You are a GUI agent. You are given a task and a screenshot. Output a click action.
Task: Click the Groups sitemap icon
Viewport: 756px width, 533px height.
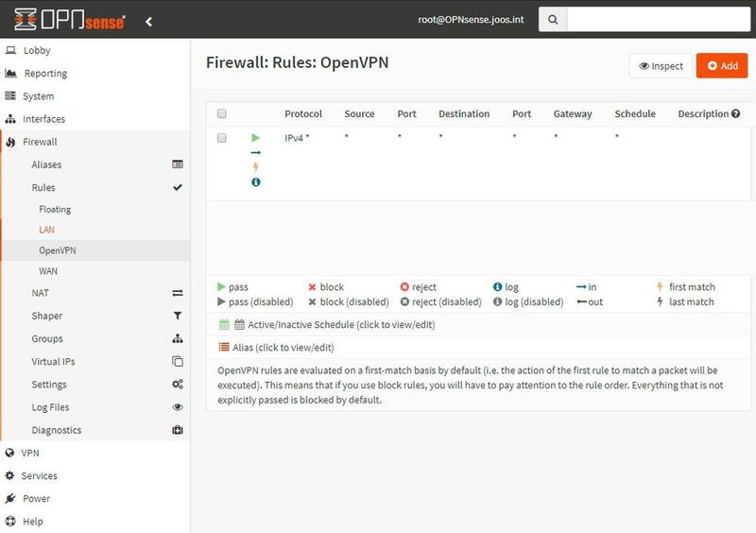[x=178, y=338]
